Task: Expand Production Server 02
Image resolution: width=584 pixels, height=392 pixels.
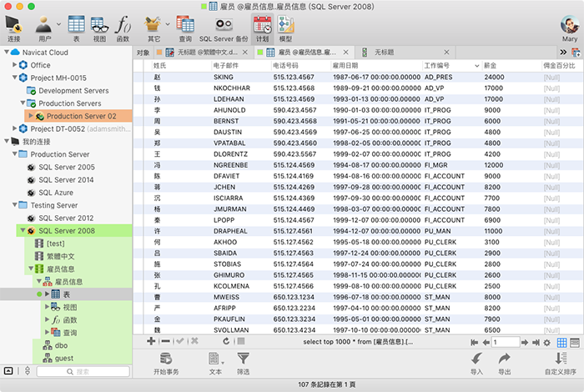Action: tap(31, 115)
